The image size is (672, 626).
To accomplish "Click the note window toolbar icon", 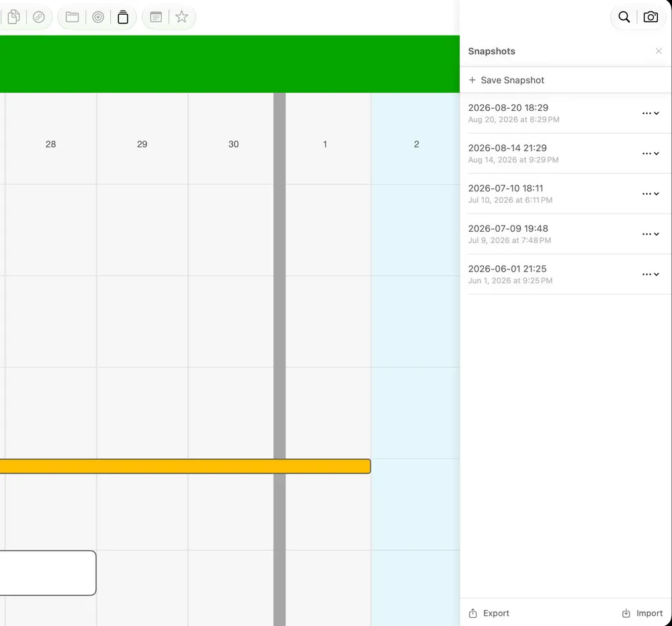I will [x=156, y=17].
